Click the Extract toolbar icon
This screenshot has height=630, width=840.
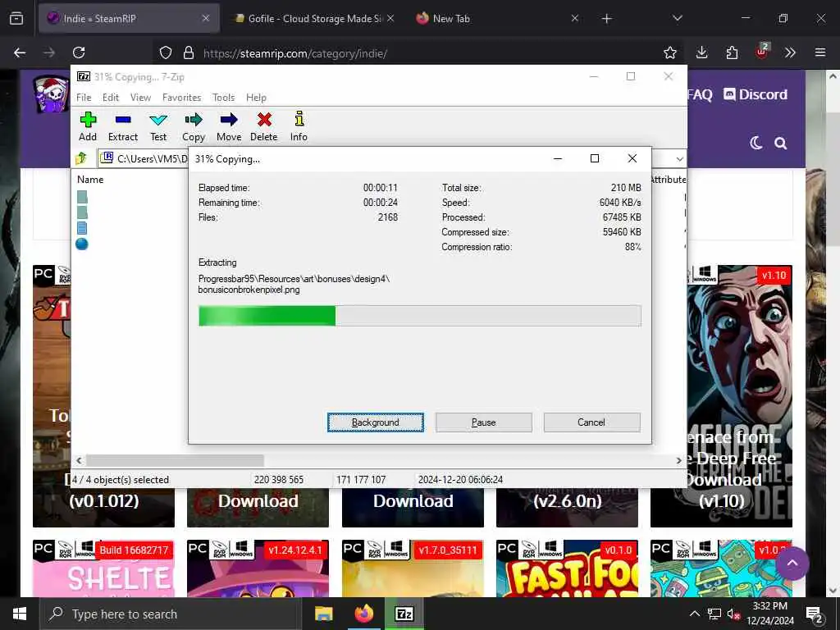[123, 126]
